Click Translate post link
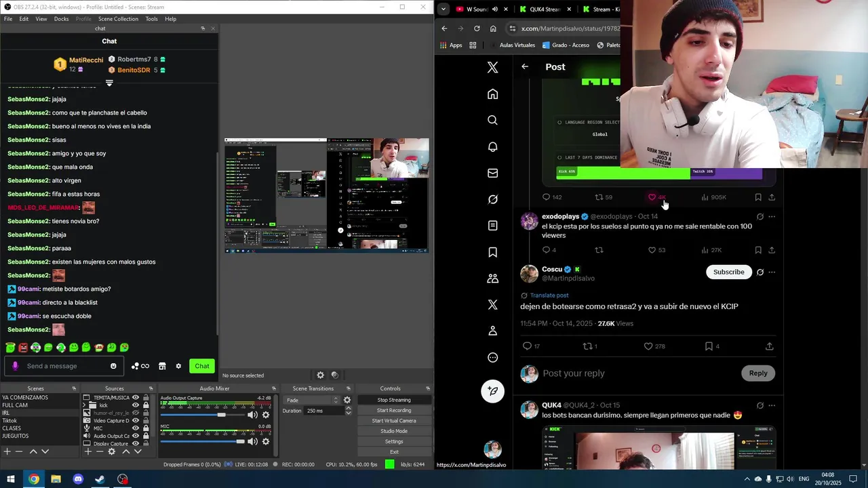 (549, 296)
